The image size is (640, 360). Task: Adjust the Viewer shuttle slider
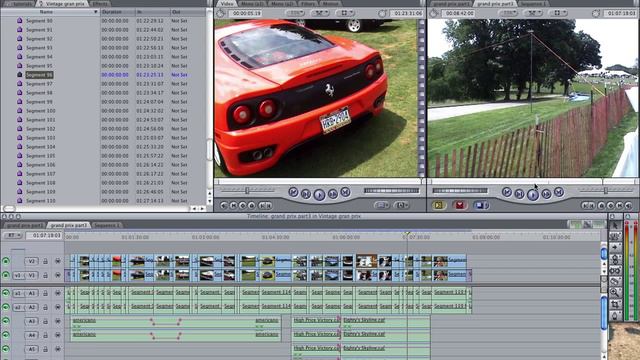coord(247,190)
